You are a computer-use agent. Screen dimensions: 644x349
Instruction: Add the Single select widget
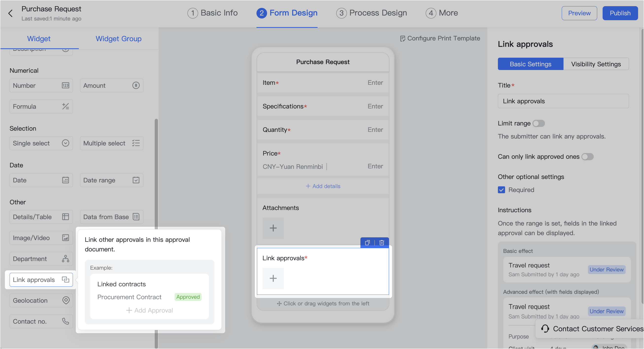[41, 143]
